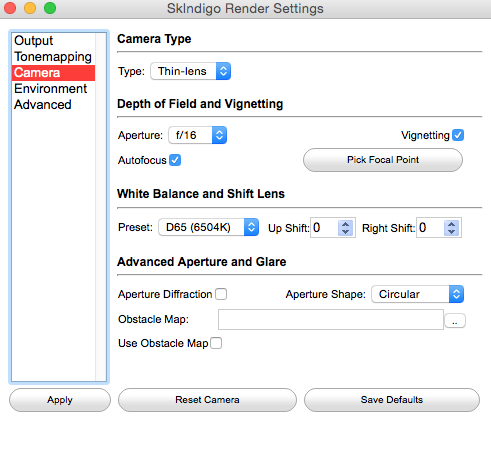
Task: Expand the Aperture f/16 dropdown
Action: [x=197, y=135]
